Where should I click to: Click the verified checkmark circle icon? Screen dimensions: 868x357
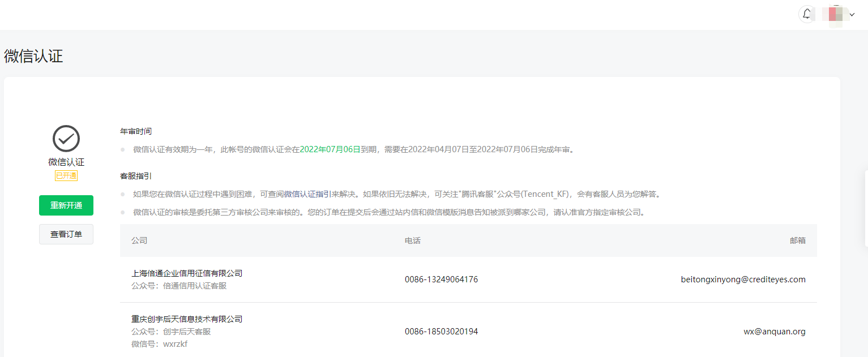click(66, 139)
